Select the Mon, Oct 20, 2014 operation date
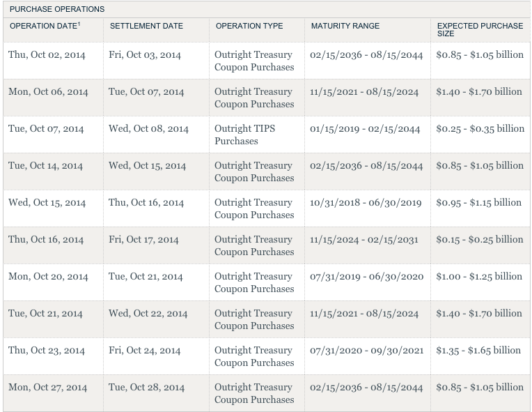The image size is (532, 412). [48, 277]
